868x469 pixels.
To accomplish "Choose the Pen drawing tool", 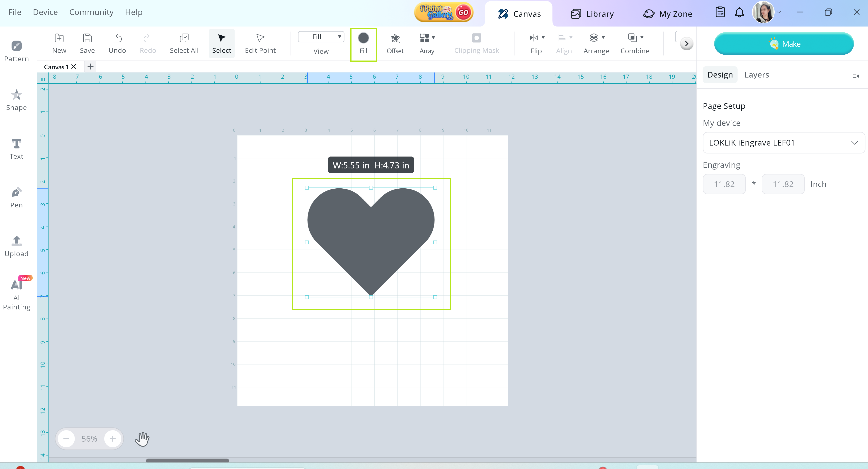I will click(x=16, y=197).
